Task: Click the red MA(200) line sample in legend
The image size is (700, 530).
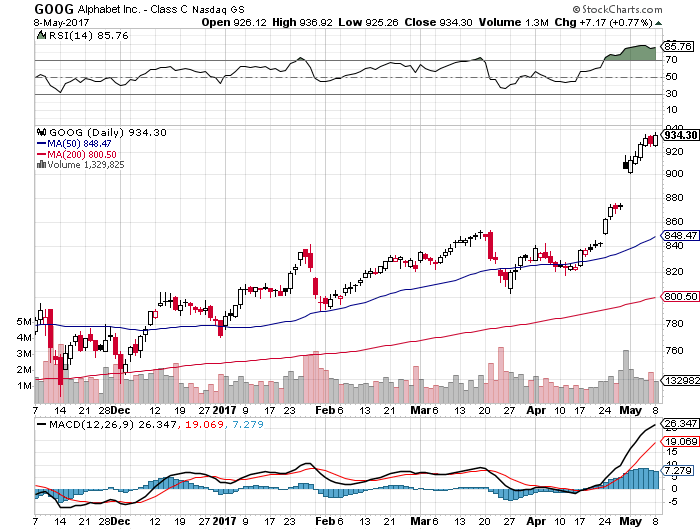Action: (x=42, y=154)
